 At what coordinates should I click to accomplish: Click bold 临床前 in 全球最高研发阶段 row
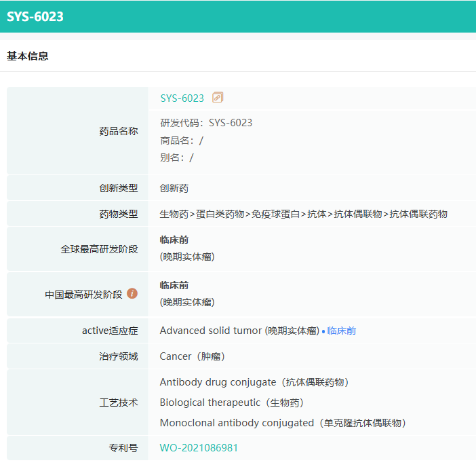click(x=174, y=240)
